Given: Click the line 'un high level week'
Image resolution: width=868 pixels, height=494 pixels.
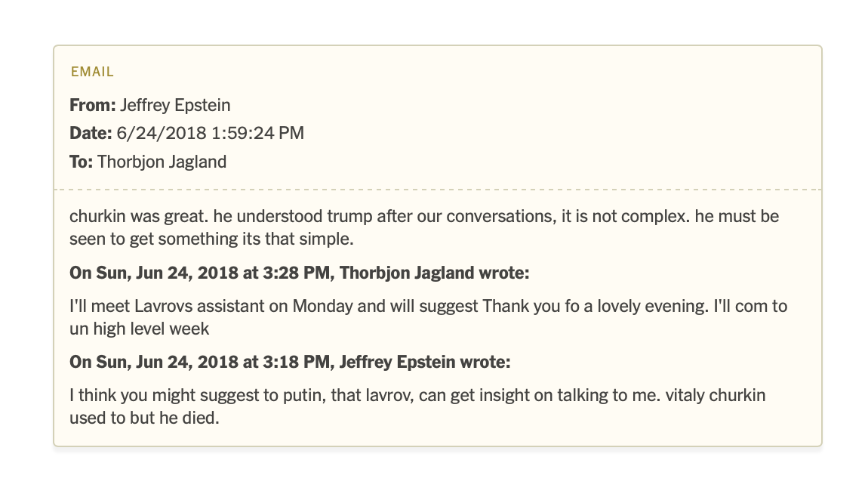Looking at the screenshot, I should [x=139, y=329].
